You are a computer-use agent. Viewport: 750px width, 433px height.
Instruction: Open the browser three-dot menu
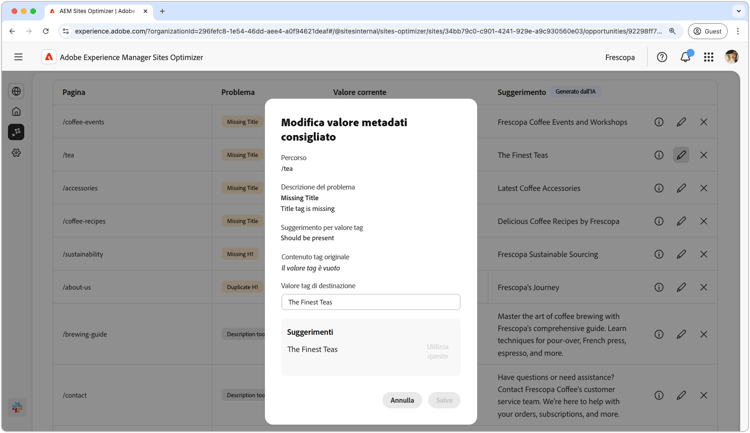738,31
